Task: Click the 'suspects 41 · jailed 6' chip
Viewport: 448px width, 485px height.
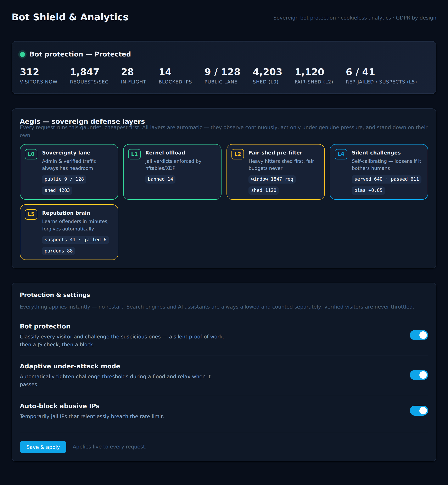Action: pyautogui.click(x=75, y=240)
